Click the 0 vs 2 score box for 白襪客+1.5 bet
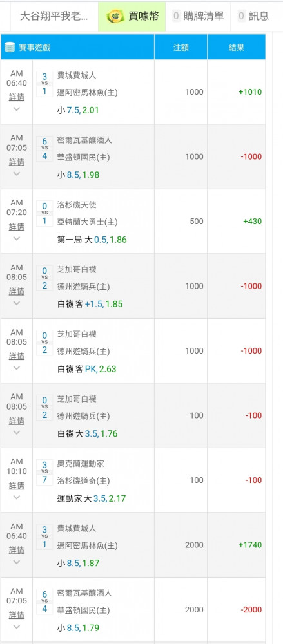The width and height of the screenshot is (283, 644). pos(44,278)
